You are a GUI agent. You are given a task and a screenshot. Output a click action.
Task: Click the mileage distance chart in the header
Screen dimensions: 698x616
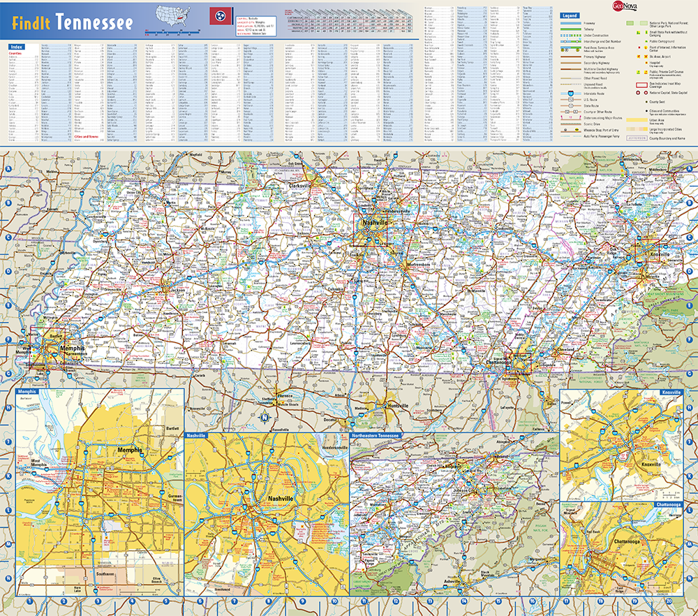click(x=350, y=21)
